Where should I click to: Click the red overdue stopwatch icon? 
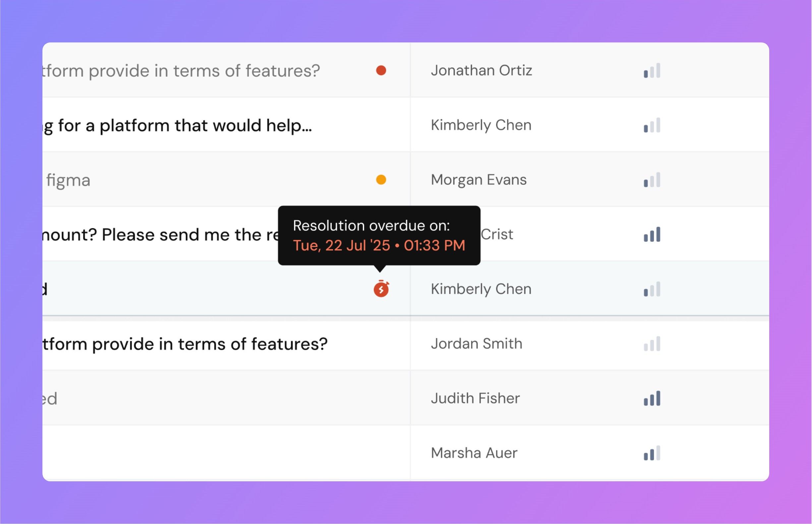[x=381, y=289]
